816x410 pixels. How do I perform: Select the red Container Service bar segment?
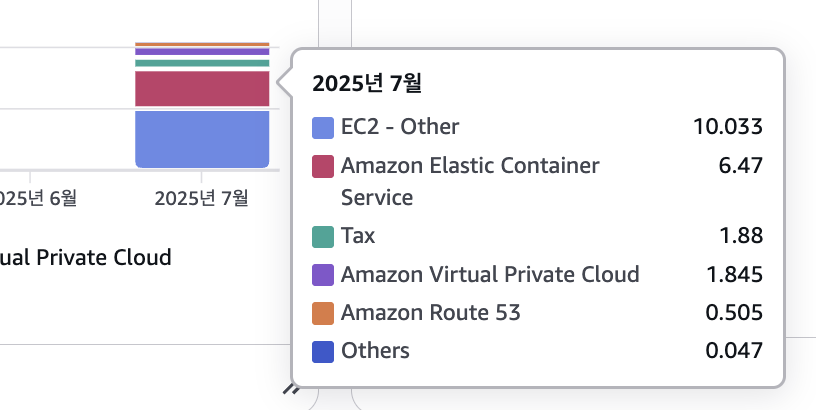click(202, 89)
